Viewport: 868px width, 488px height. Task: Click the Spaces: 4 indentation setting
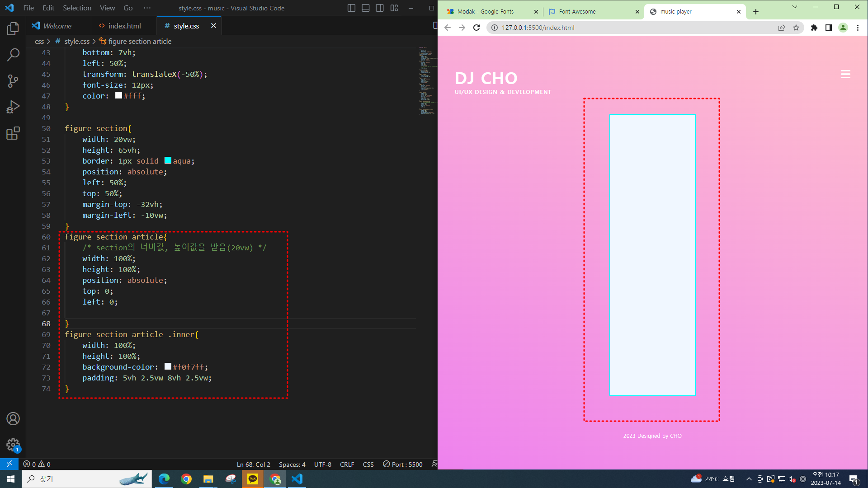292,465
